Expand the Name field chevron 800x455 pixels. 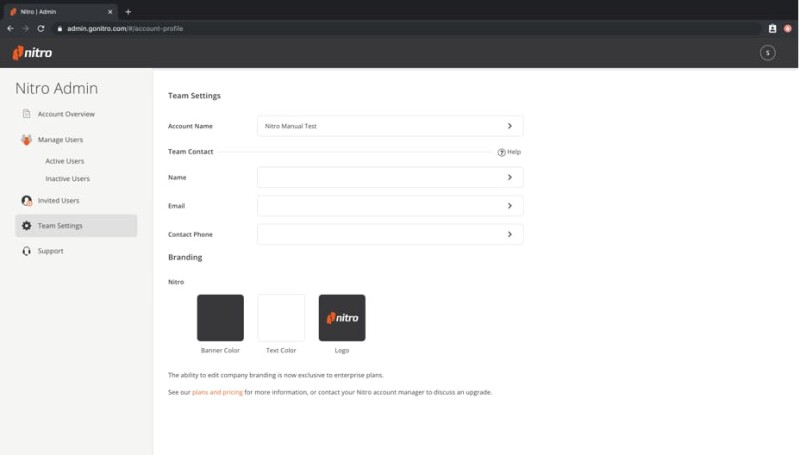click(x=509, y=177)
